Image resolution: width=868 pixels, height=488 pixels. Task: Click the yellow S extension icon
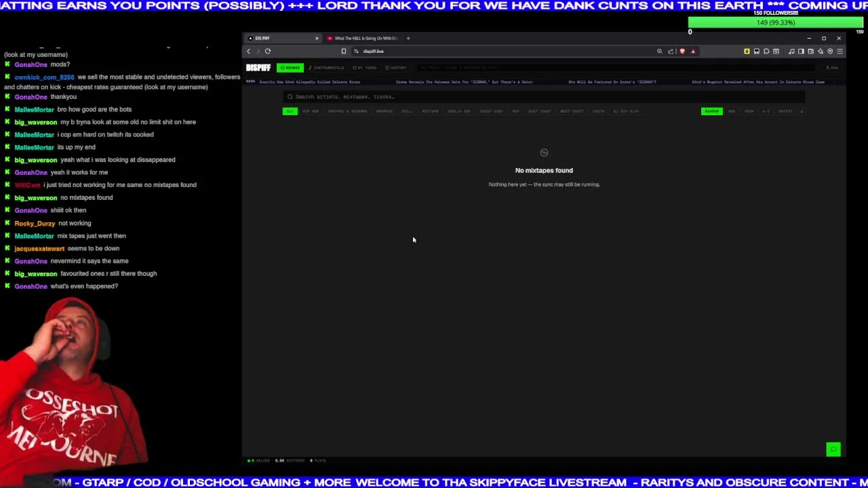coord(747,52)
